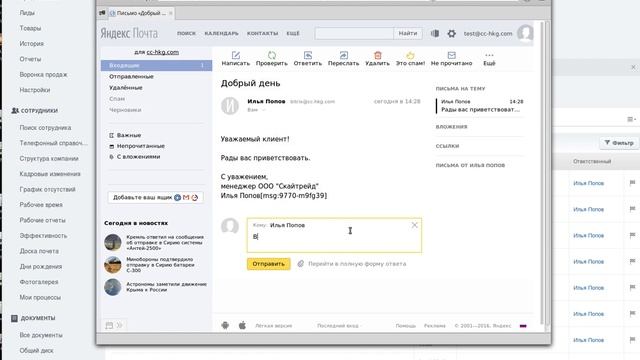Screen dimensions: 640x360
Task: Click the Ответить reply icon
Action: (x=308, y=55)
